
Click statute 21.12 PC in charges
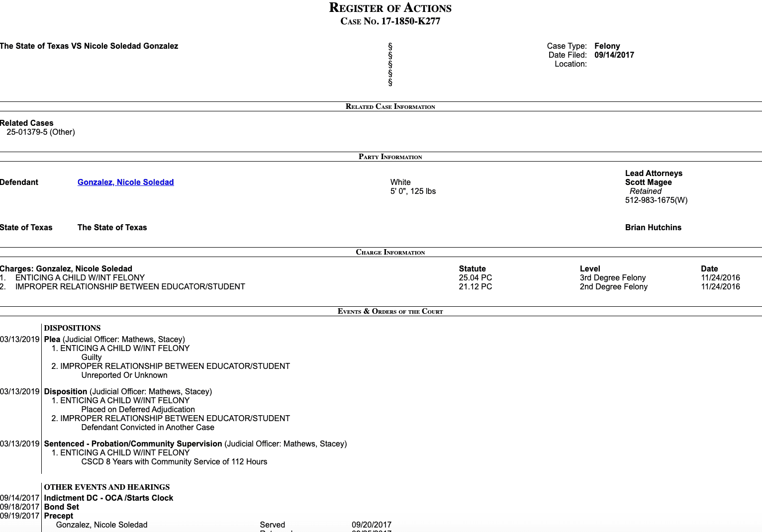click(475, 287)
